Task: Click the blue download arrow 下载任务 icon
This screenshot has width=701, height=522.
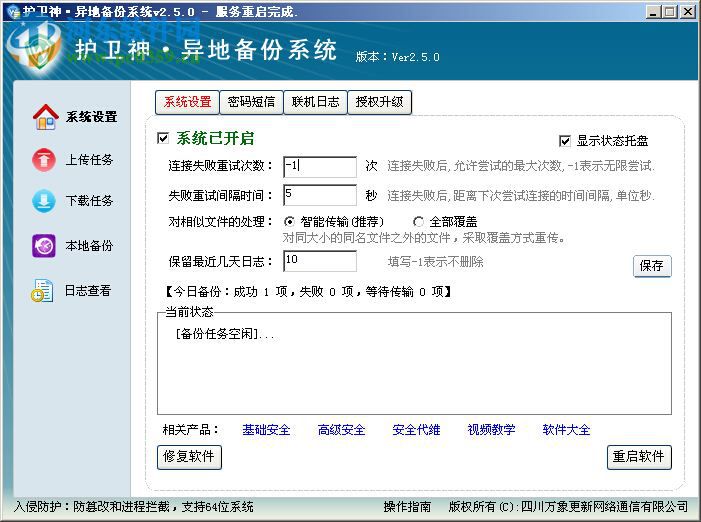Action: pyautogui.click(x=44, y=201)
